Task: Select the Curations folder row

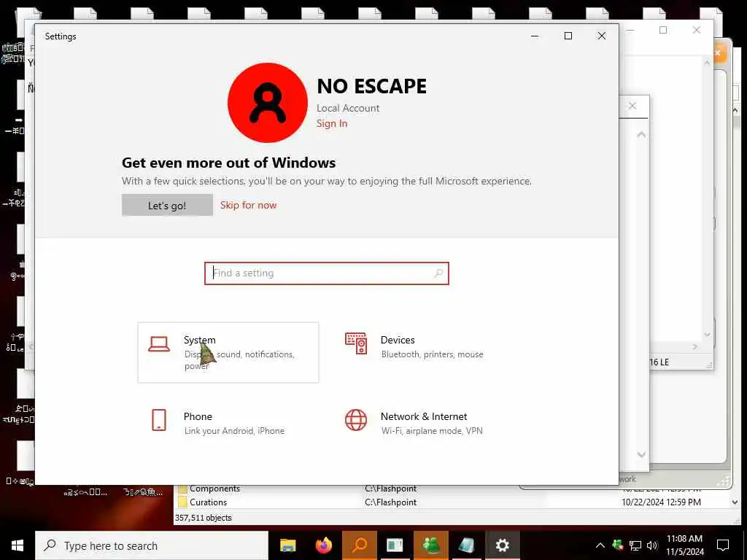Action: (x=452, y=502)
